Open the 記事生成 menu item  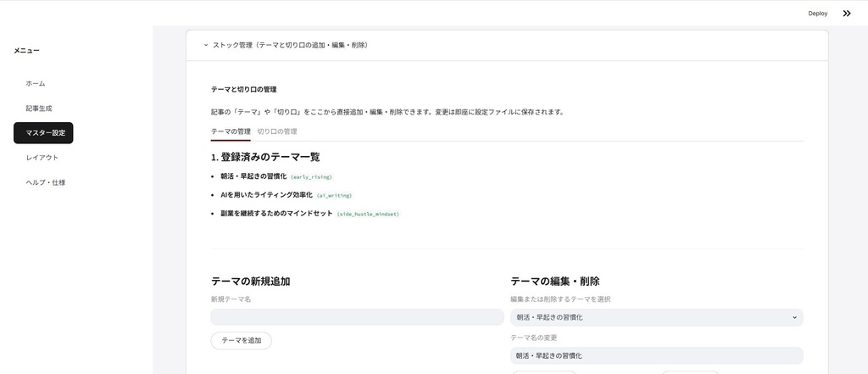tap(39, 109)
